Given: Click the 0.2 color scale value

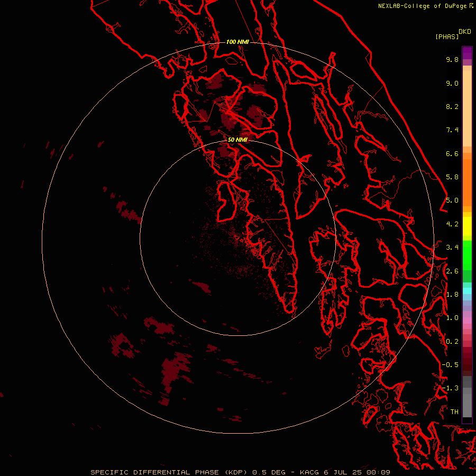Looking at the screenshot, I should (452, 342).
